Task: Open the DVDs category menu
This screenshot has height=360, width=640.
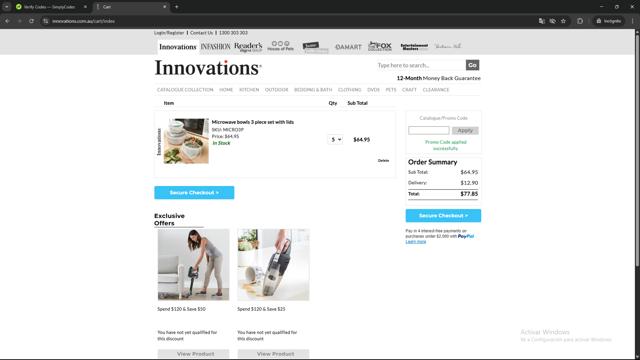Action: pyautogui.click(x=373, y=90)
